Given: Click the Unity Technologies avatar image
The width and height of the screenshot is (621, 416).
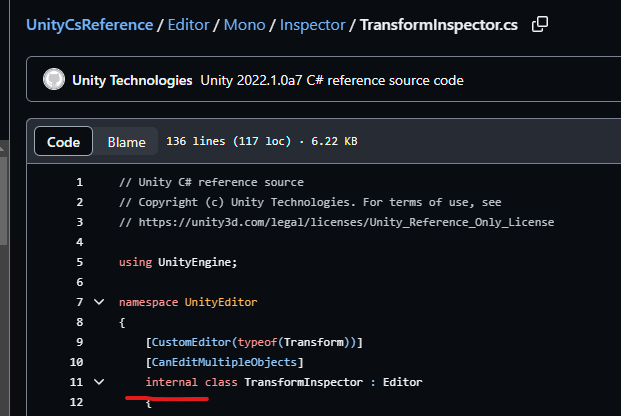Looking at the screenshot, I should [54, 79].
